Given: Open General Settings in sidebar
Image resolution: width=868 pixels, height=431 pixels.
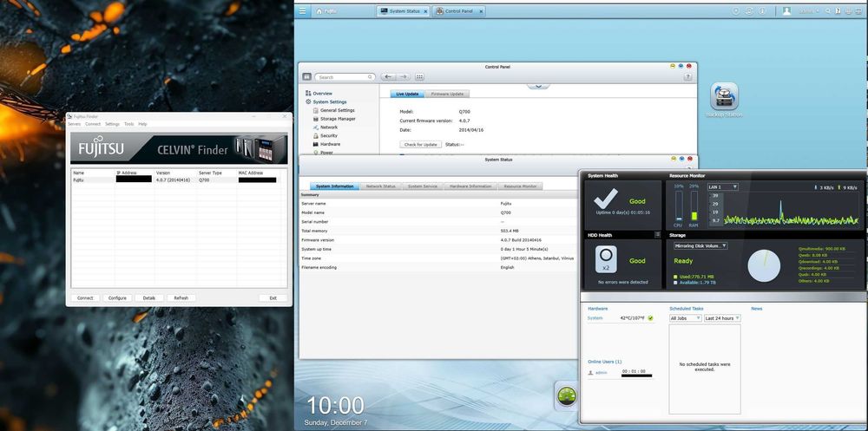Looking at the screenshot, I should (x=334, y=110).
